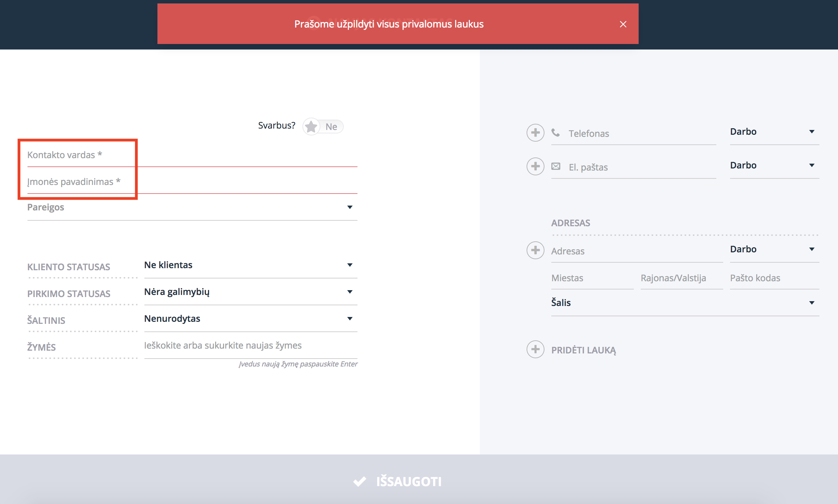Click the Žymės tag search field
The image size is (838, 504).
251,346
